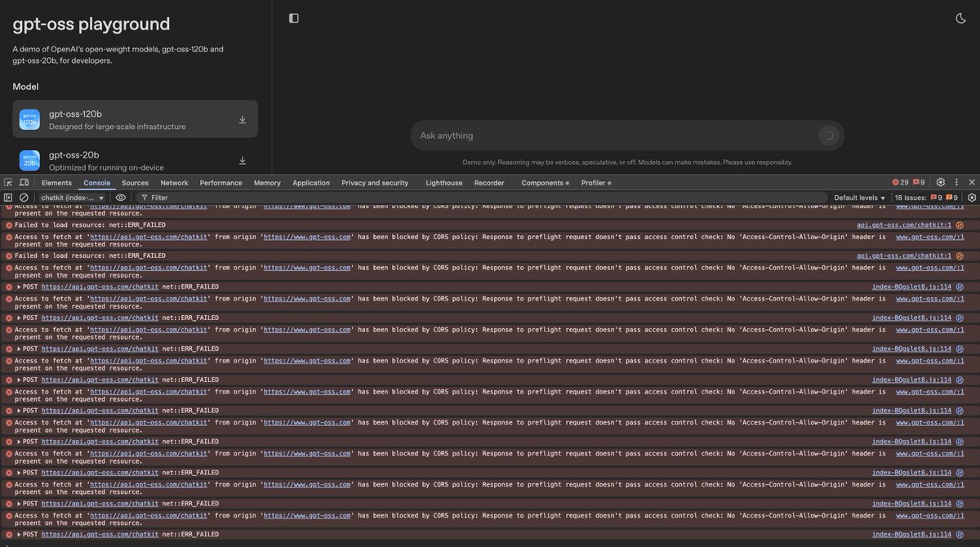The image size is (980, 547).
Task: Open the Network tab
Action: (x=174, y=183)
